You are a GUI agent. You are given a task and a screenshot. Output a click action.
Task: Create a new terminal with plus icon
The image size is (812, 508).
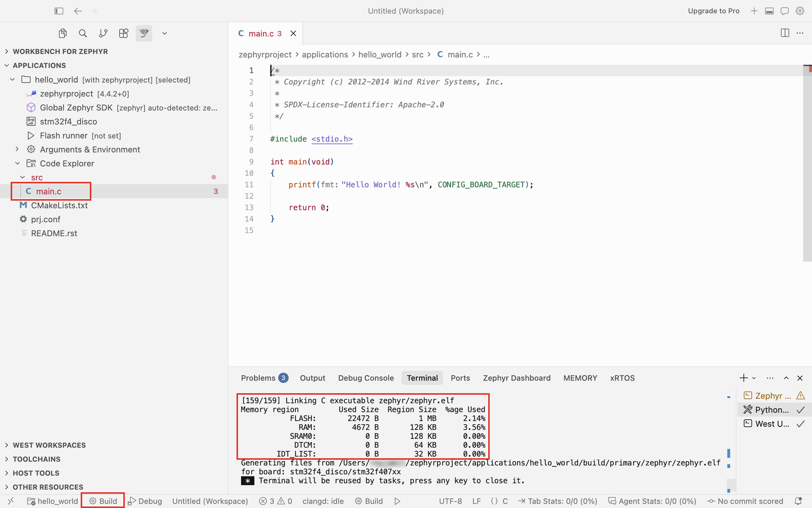743,378
